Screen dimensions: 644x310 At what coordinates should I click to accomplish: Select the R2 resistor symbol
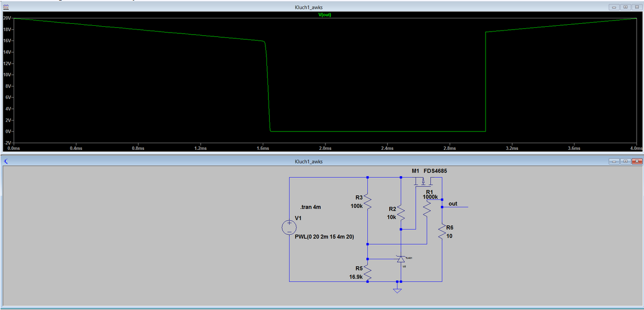pyautogui.click(x=401, y=213)
